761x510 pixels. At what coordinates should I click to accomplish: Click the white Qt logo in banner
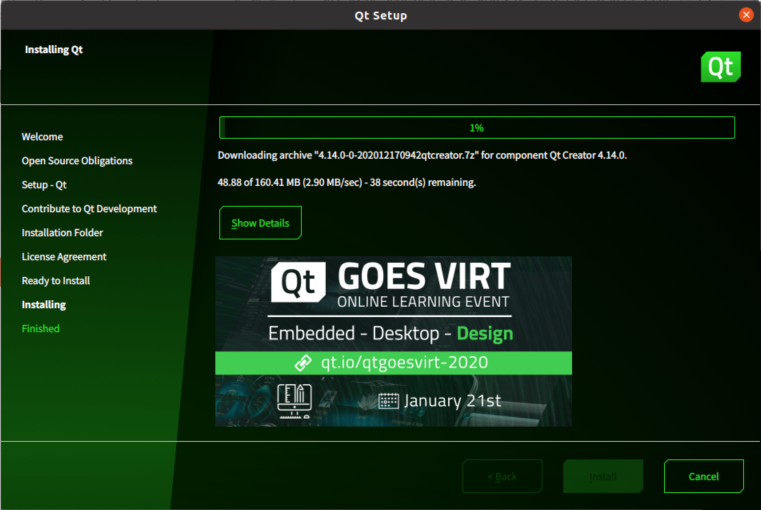298,282
